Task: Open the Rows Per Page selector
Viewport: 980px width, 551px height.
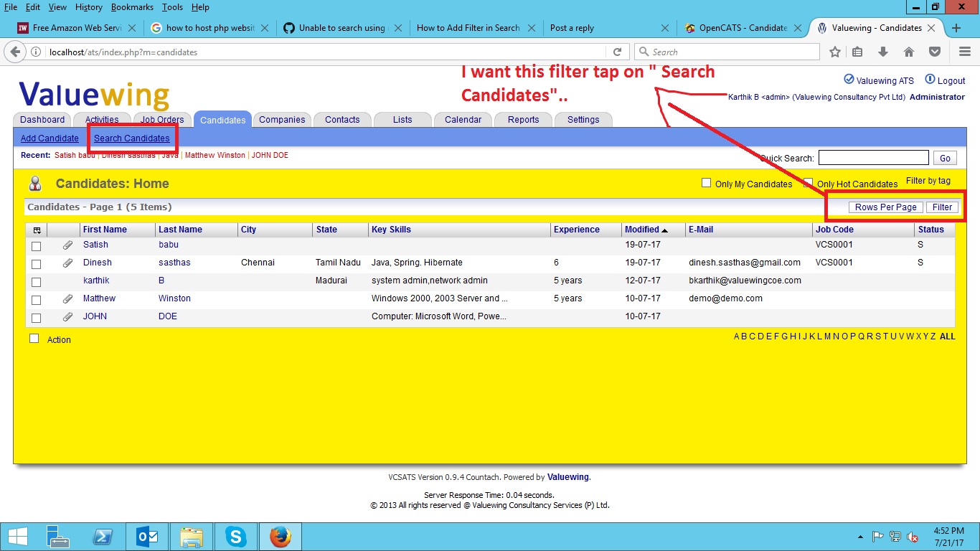Action: click(x=885, y=207)
